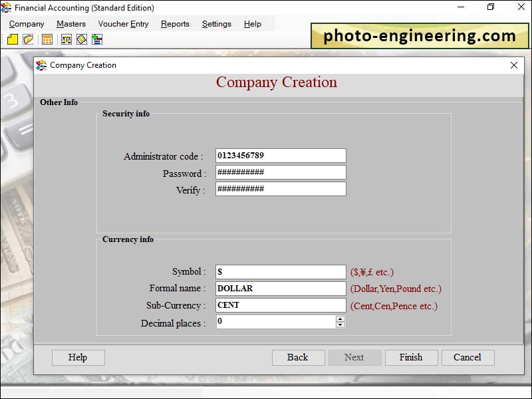532x399 pixels.
Task: Click the Help button
Action: pos(78,357)
